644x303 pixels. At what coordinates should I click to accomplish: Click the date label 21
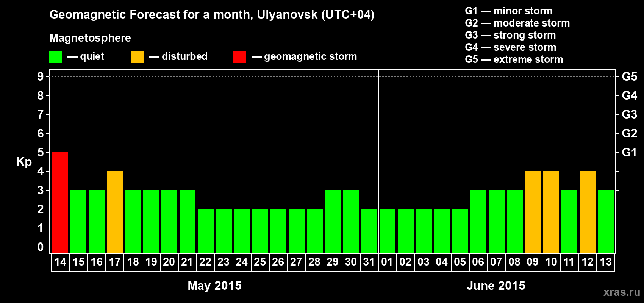point(187,262)
